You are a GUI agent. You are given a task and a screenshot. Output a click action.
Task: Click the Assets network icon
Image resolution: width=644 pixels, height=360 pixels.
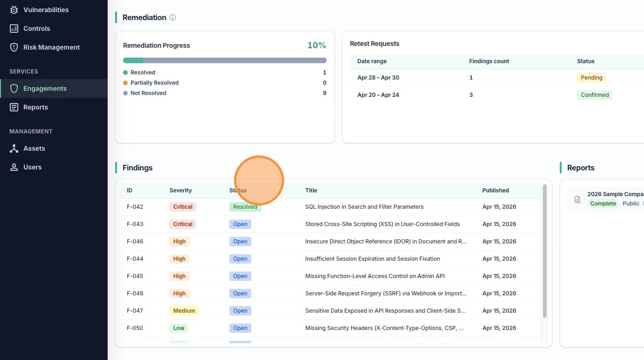(x=14, y=148)
